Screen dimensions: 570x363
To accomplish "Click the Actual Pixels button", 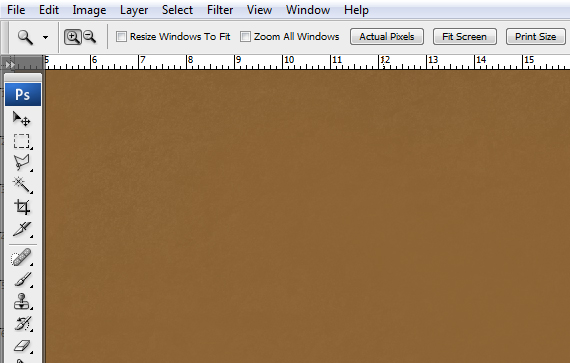I will [x=387, y=37].
